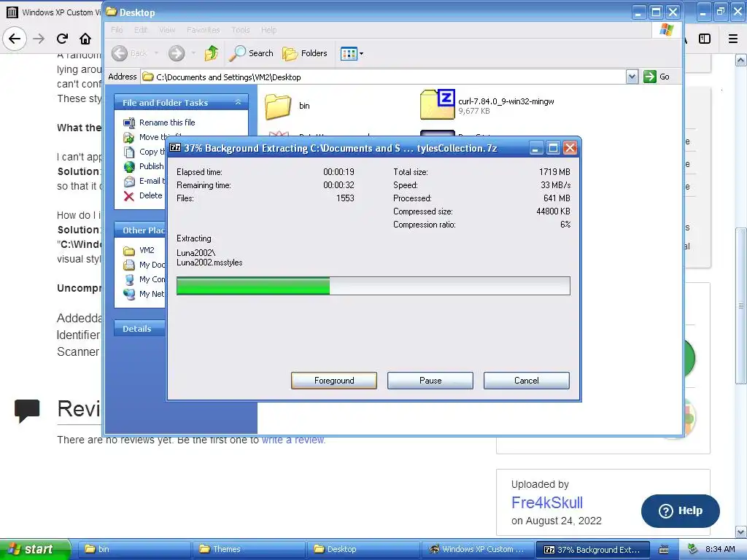The height and width of the screenshot is (560, 747).
Task: Click Move this file icon
Action: coord(128,138)
